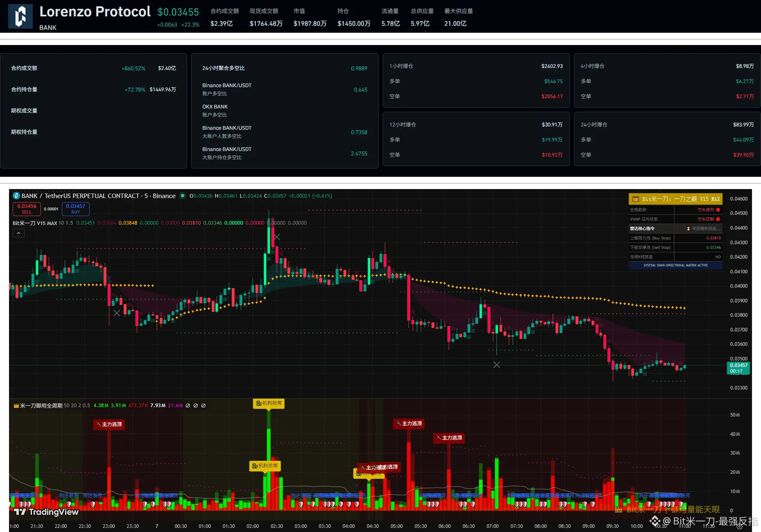761x532 pixels.
Task: Click the $2.39亿 contract volume value
Action: pos(221,24)
